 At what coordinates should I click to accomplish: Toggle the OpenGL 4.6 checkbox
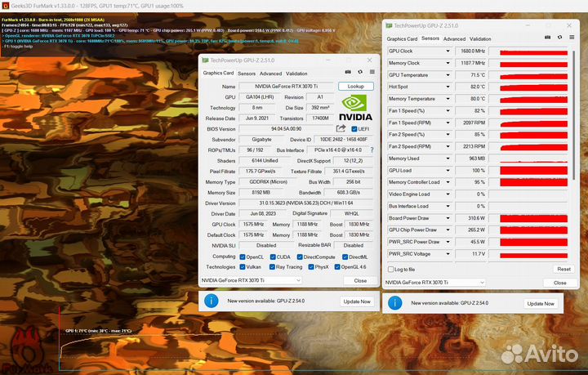tap(337, 267)
